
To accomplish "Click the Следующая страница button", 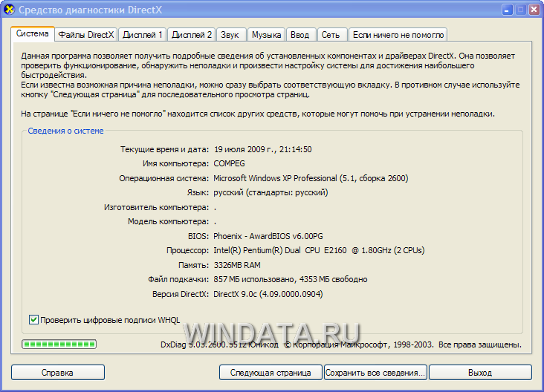I will click(271, 373).
